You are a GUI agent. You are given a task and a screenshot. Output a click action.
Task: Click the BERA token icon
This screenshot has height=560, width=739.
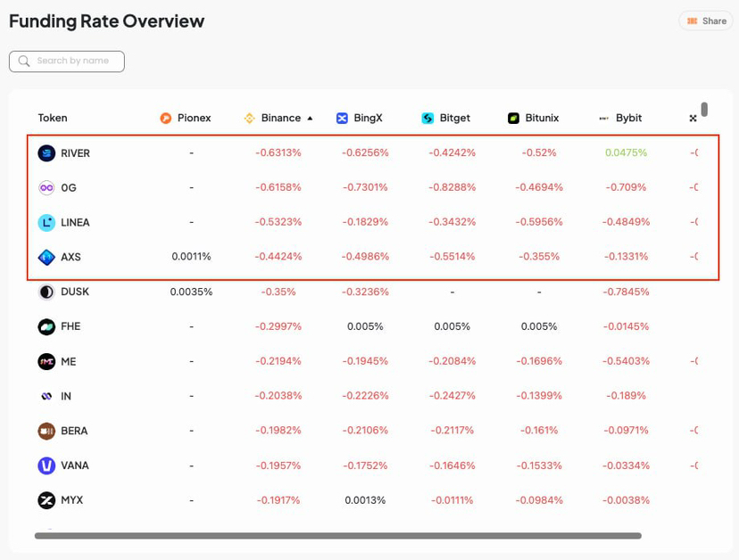pos(46,431)
